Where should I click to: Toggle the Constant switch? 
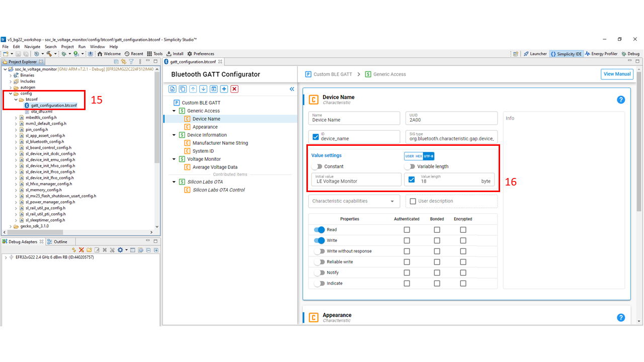tap(316, 166)
